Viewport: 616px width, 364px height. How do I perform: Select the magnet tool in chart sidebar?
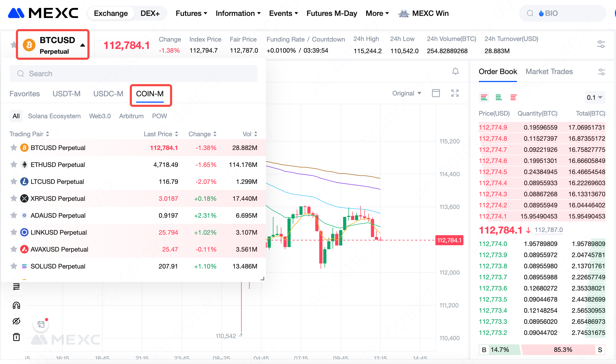coord(16,305)
